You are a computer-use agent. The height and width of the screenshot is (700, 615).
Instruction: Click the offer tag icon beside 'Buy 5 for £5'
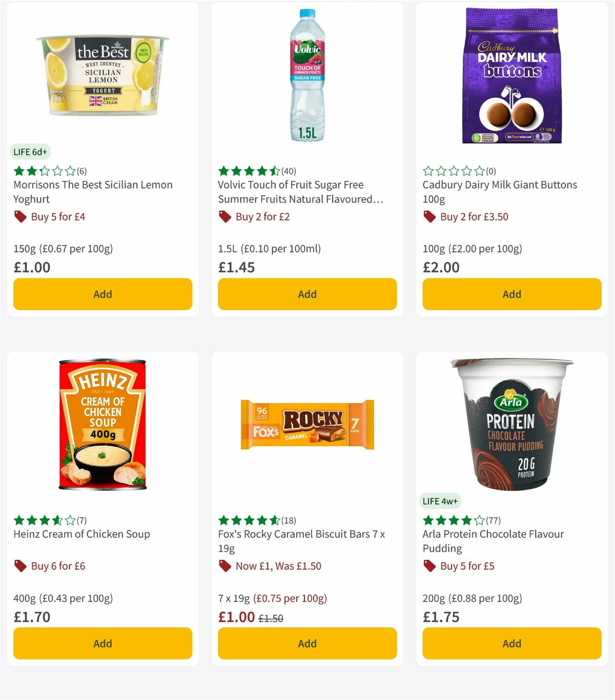point(429,566)
